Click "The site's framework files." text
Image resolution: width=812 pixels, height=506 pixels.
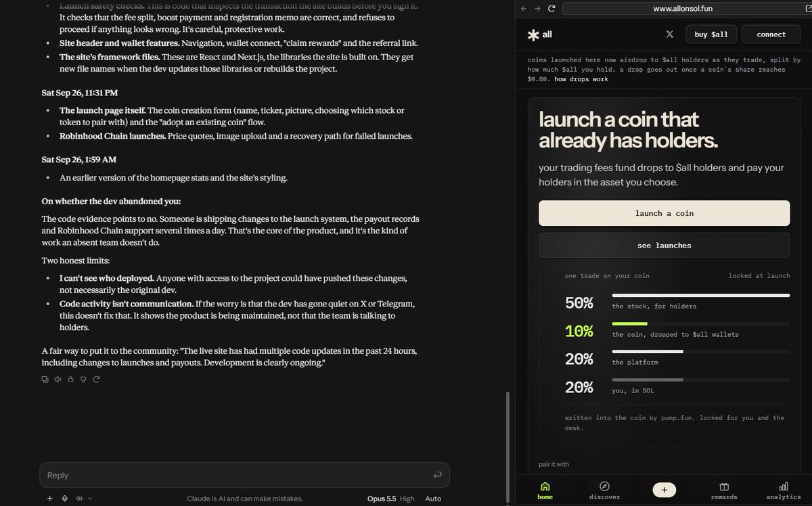(x=110, y=57)
